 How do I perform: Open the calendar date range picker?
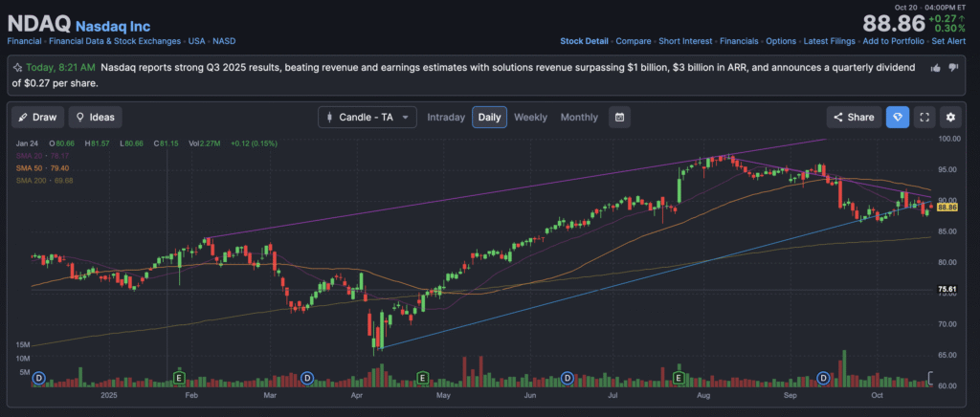(620, 118)
